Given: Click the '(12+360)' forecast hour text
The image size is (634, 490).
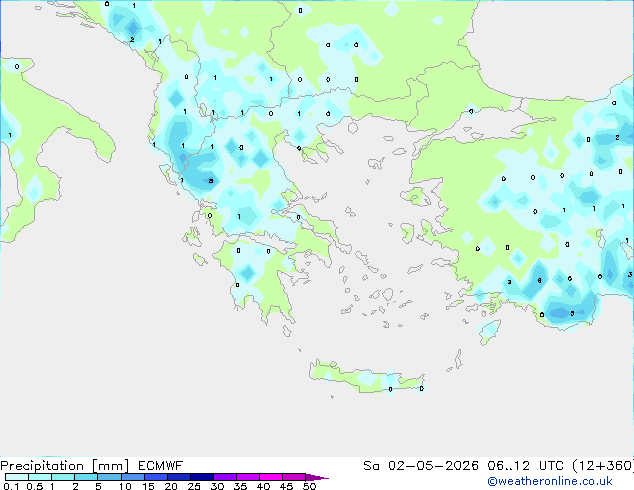Looking at the screenshot, I should [x=603, y=466].
